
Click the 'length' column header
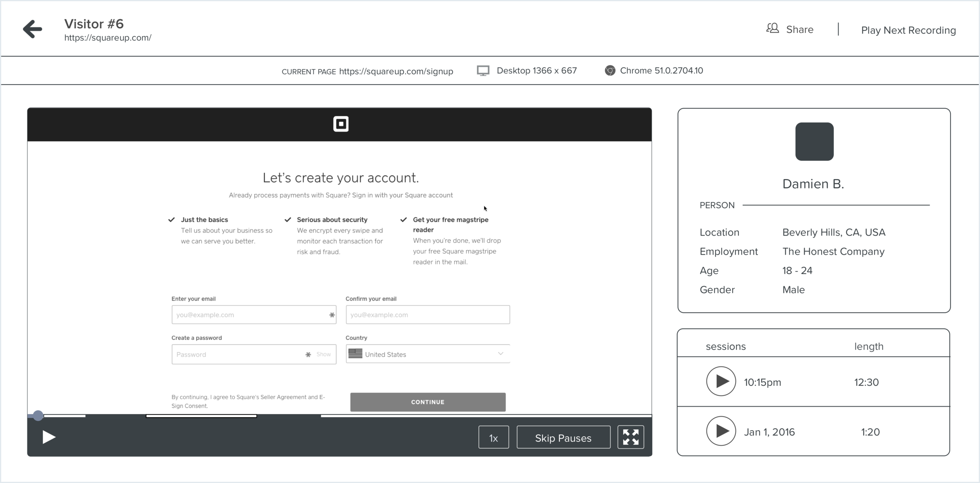(869, 347)
